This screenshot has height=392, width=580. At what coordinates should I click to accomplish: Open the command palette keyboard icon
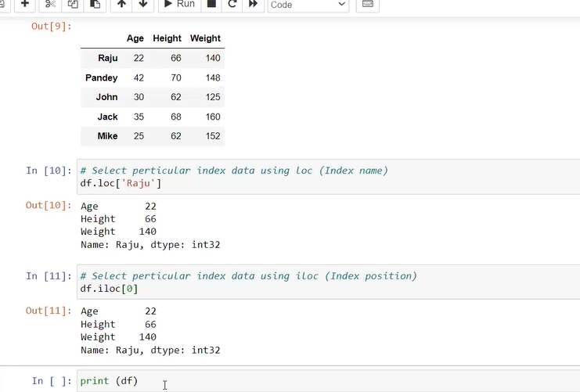(367, 4)
